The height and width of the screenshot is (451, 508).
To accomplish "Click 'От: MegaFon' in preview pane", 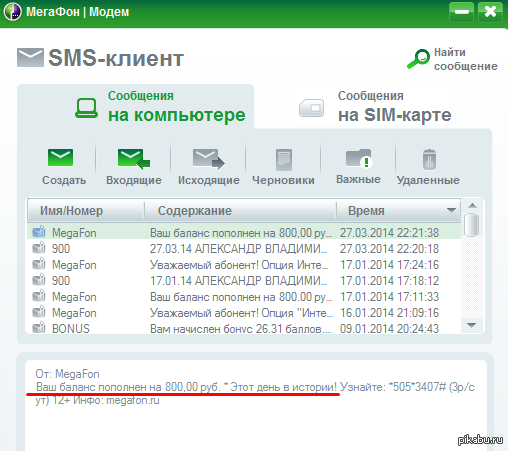I will [67, 374].
